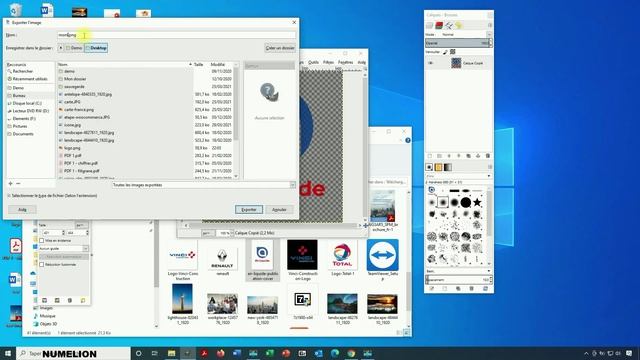Select Pictures in the places sidebar
This screenshot has width=640, height=360.
[x=20, y=126]
